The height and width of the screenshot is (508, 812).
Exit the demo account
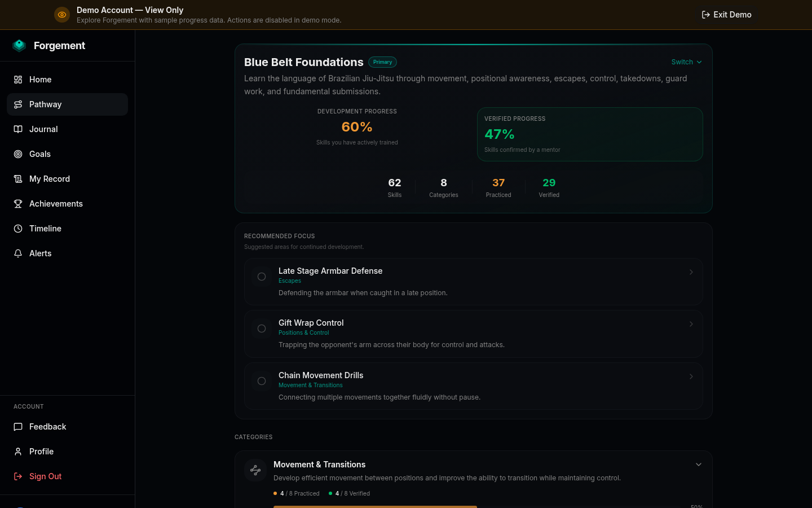coord(726,15)
